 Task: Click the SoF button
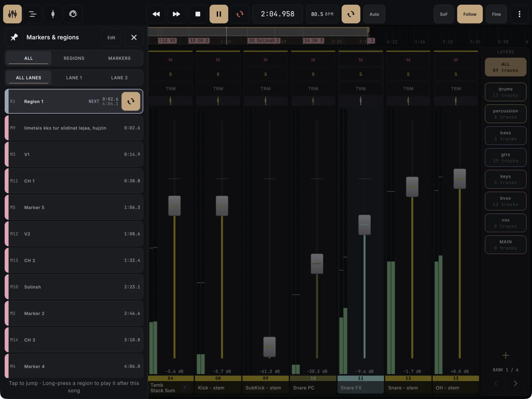click(x=444, y=14)
